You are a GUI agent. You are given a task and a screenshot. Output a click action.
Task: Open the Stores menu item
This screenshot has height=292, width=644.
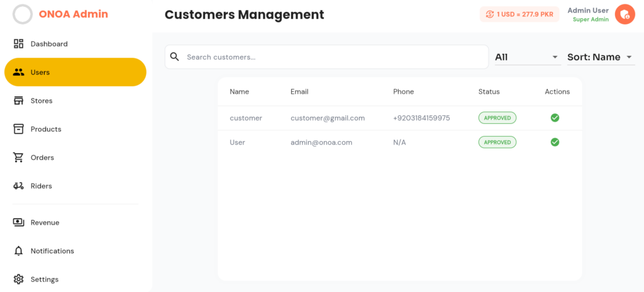click(x=75, y=101)
